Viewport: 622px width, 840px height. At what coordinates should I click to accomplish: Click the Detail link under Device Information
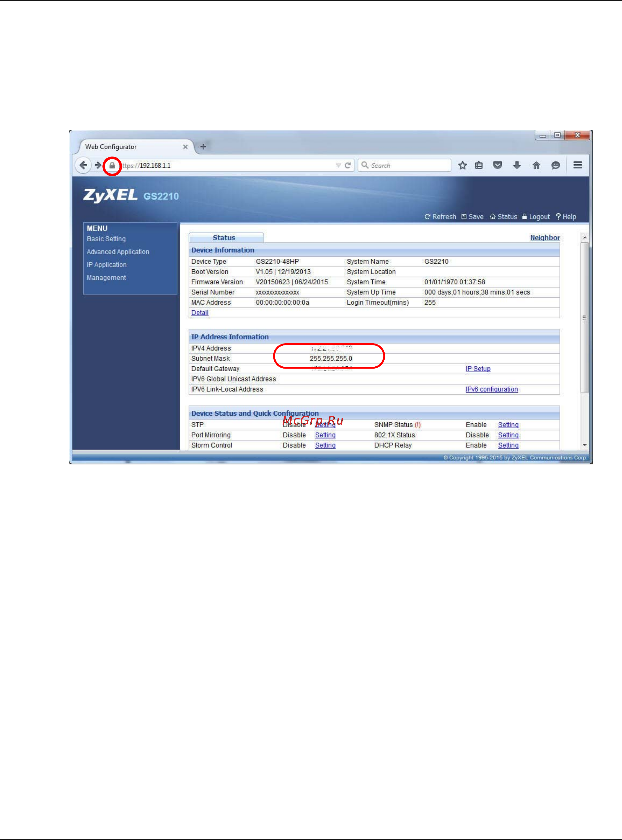click(199, 313)
